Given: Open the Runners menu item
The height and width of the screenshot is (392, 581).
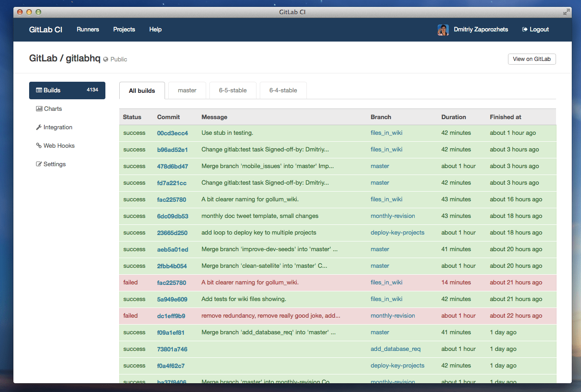Looking at the screenshot, I should pyautogui.click(x=88, y=30).
